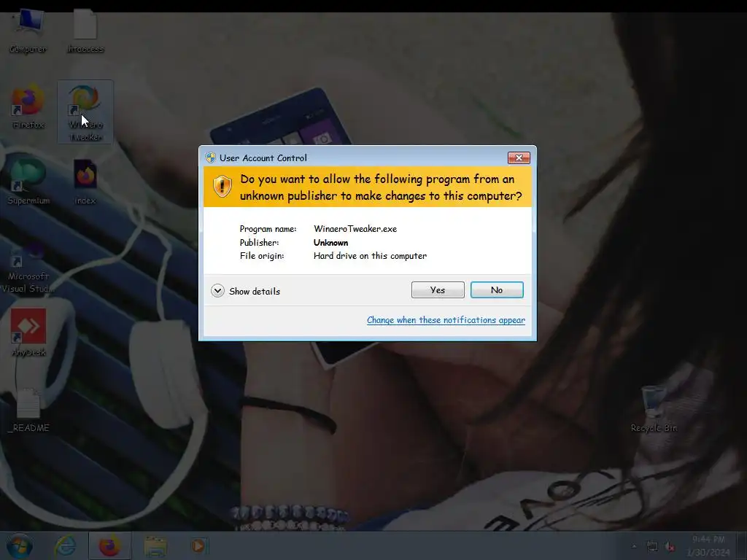The width and height of the screenshot is (747, 560).
Task: Select the _README file icon
Action: 28,410
